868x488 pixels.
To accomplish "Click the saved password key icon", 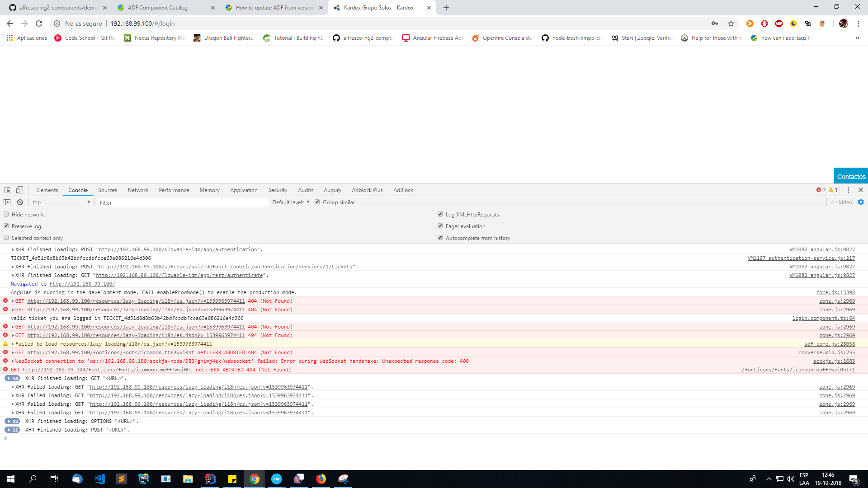I will [715, 23].
